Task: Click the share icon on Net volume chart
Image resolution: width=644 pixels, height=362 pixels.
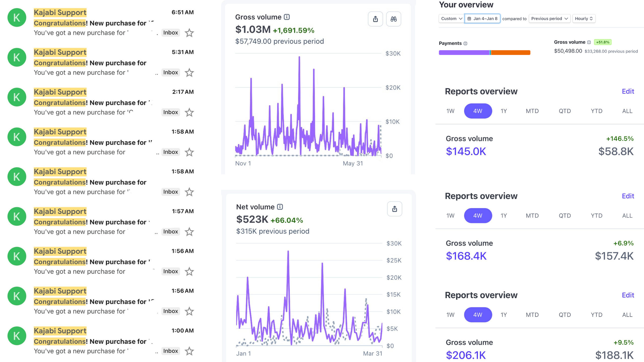Action: pyautogui.click(x=394, y=209)
